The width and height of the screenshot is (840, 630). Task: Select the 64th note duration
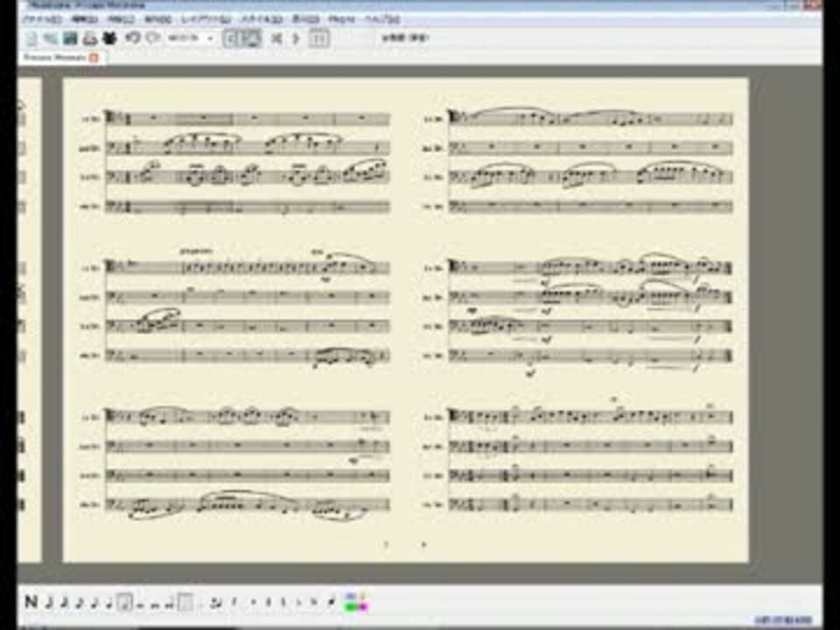(x=49, y=603)
